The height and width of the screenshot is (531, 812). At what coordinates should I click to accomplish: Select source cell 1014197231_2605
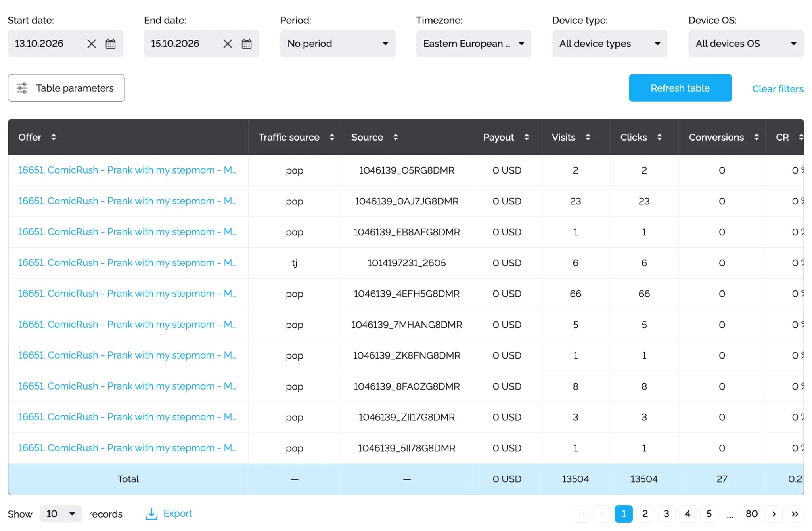tap(407, 263)
